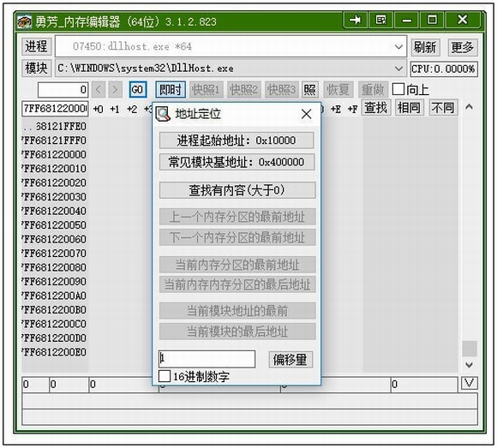The height and width of the screenshot is (448, 497).
Task: Expand the process dropdown showing dllhost.exe
Action: coord(398,47)
